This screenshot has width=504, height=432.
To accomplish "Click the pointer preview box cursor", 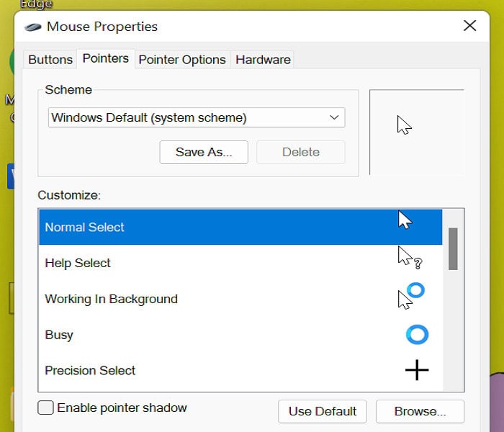I will click(404, 125).
